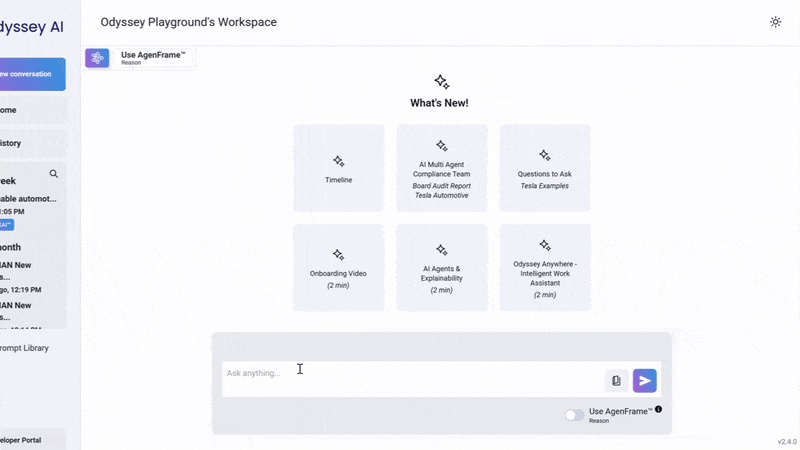Click the AgenFrame purple icon at top
The height and width of the screenshot is (450, 800).
(97, 58)
